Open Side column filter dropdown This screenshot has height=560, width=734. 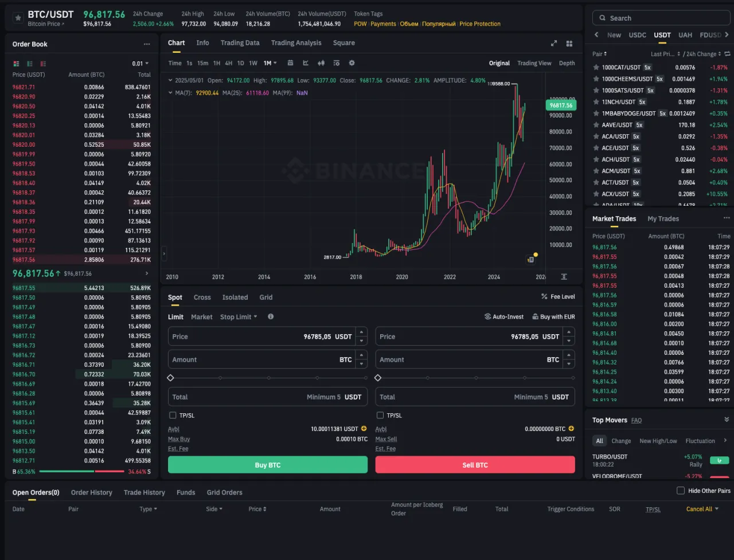pyautogui.click(x=214, y=509)
